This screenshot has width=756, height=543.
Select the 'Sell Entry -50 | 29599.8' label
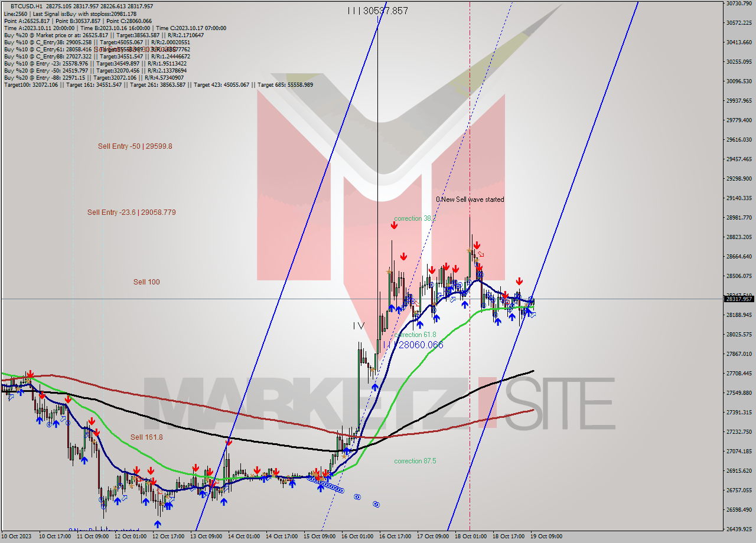[x=135, y=146]
